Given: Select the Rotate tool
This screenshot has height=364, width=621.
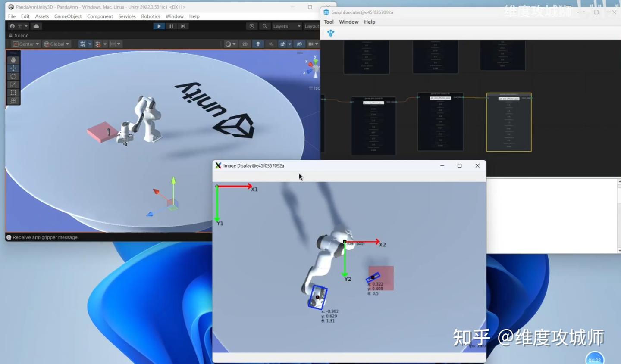Looking at the screenshot, I should click(x=13, y=76).
